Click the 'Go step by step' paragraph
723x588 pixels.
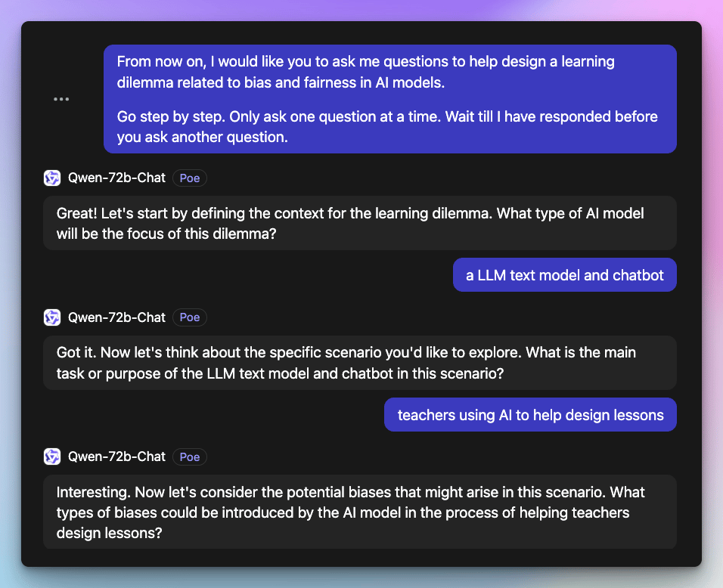[386, 127]
